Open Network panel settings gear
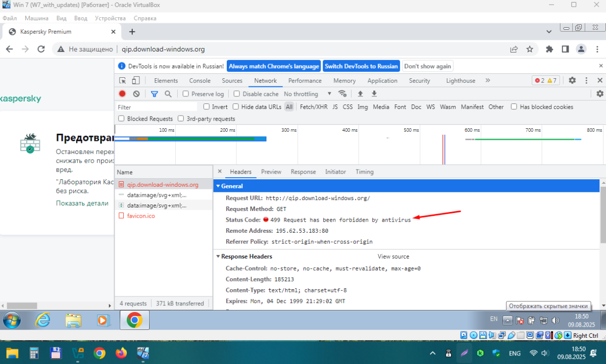Image resolution: width=606 pixels, height=364 pixels. [600, 94]
